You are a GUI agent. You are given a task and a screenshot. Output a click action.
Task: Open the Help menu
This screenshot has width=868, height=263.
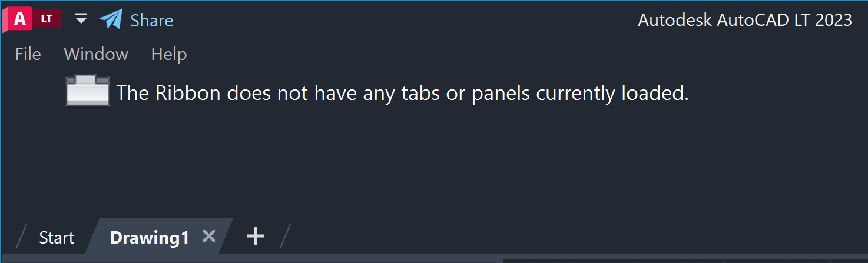[x=169, y=54]
